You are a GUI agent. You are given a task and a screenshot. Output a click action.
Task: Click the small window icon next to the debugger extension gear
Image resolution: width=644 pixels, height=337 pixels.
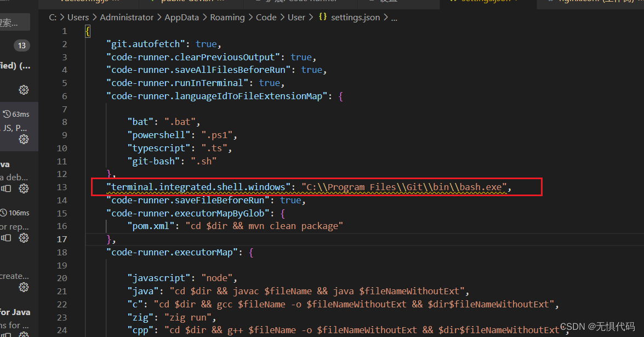[x=5, y=188]
